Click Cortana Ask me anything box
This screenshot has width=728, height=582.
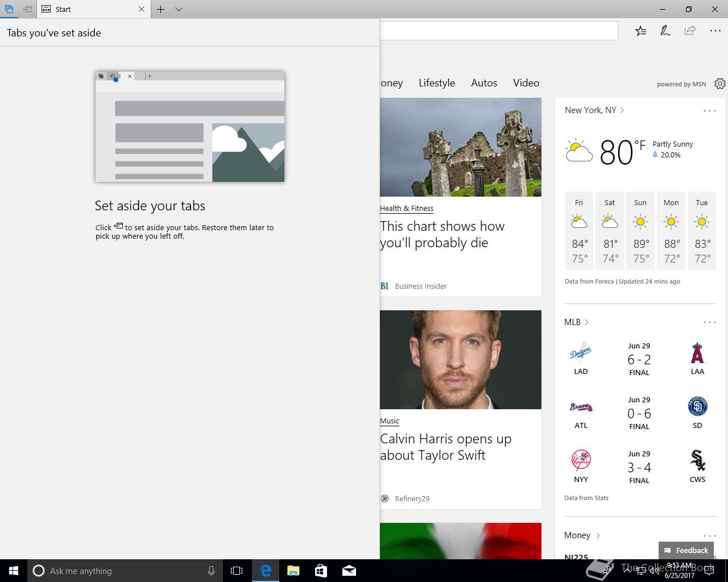[x=125, y=571]
